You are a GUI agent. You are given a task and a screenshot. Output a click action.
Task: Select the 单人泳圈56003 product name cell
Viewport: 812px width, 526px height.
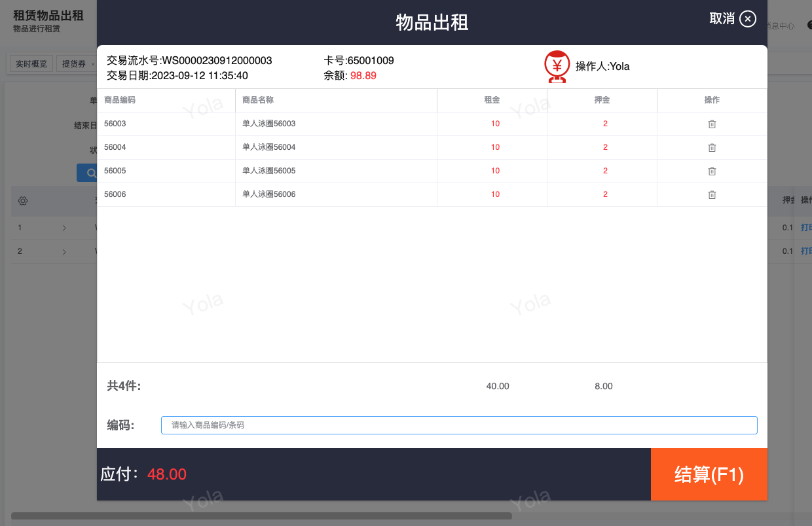coord(269,124)
